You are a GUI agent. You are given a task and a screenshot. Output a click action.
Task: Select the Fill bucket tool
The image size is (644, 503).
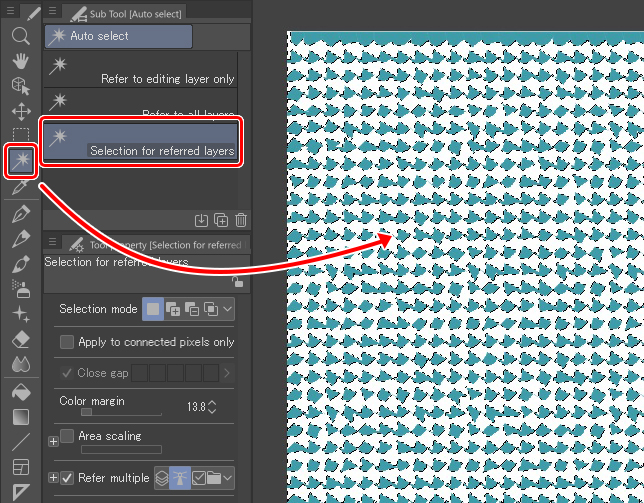(x=20, y=392)
